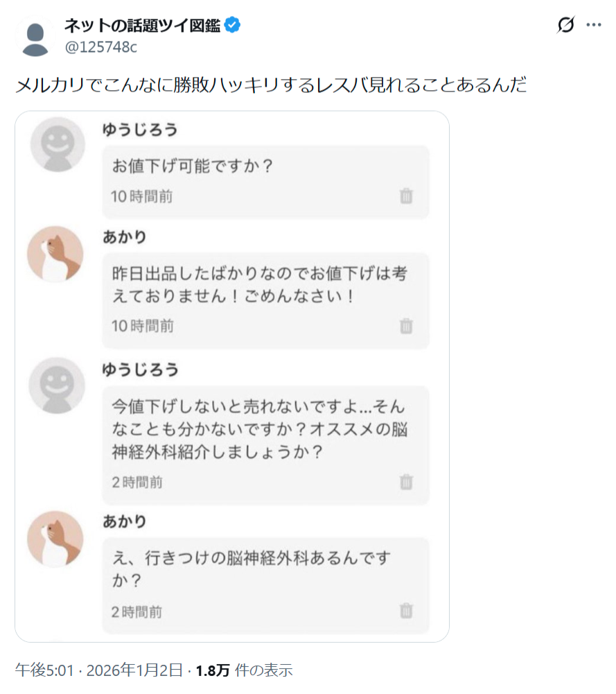Open the three-dot more options menu

pos(593,25)
